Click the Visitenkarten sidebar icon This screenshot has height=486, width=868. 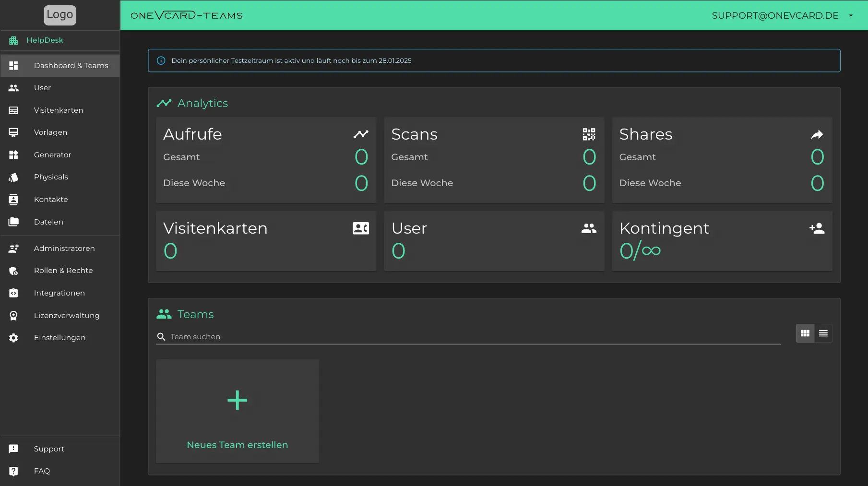(x=13, y=110)
